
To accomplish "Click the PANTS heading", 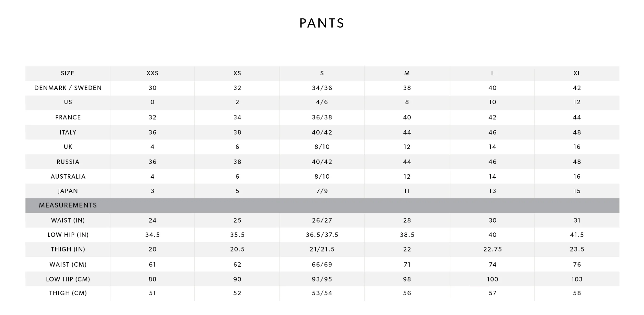I will point(322,23).
